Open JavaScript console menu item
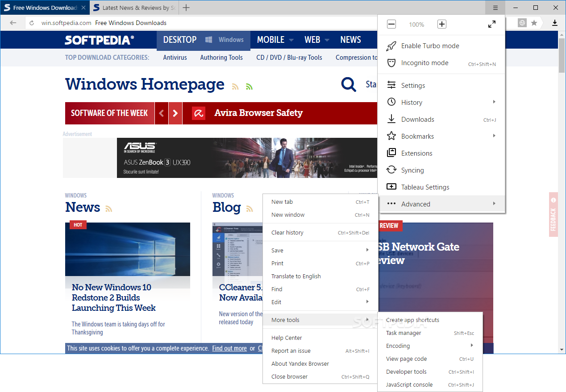 (430, 385)
